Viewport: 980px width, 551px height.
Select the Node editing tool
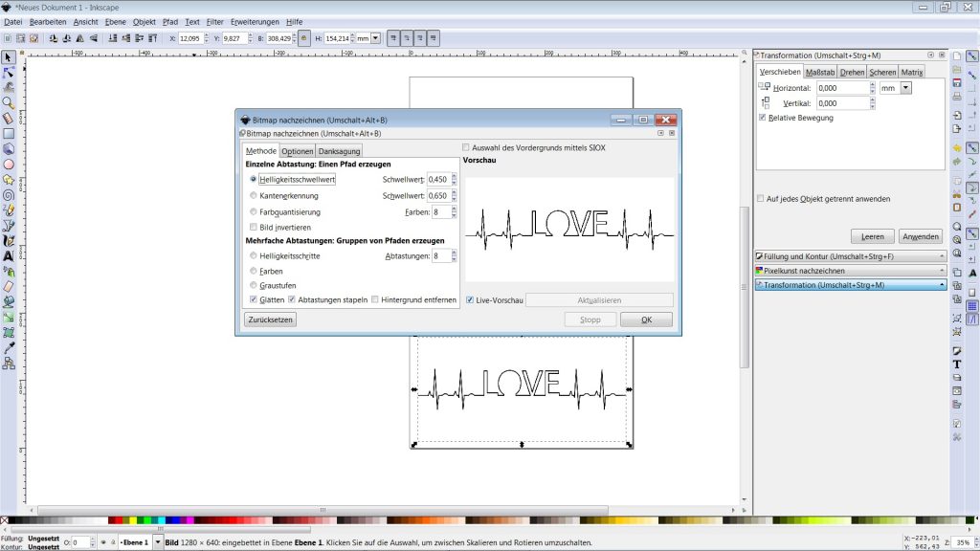[x=9, y=72]
